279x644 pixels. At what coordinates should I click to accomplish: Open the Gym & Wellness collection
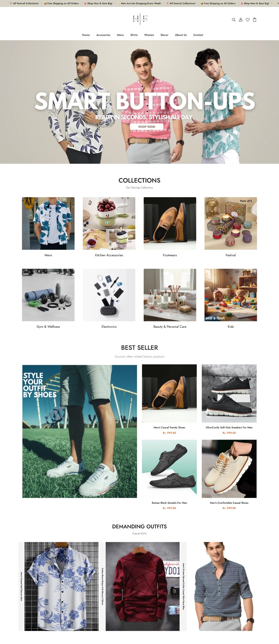pyautogui.click(x=48, y=295)
